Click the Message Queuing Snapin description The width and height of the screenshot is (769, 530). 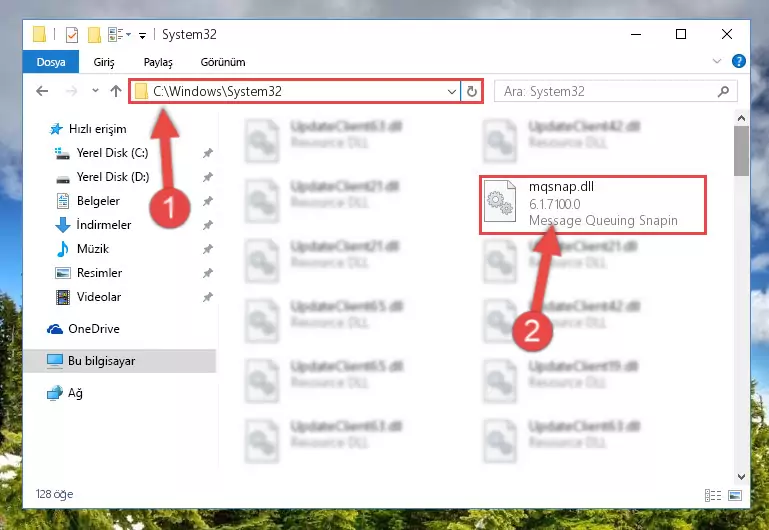603,221
